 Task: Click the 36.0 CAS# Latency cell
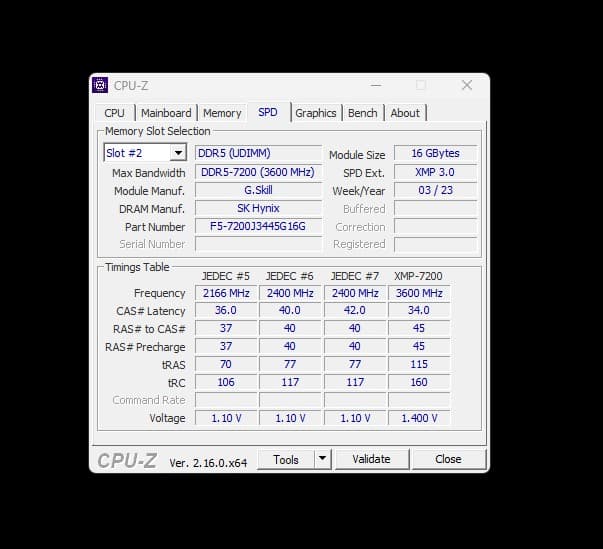point(226,310)
